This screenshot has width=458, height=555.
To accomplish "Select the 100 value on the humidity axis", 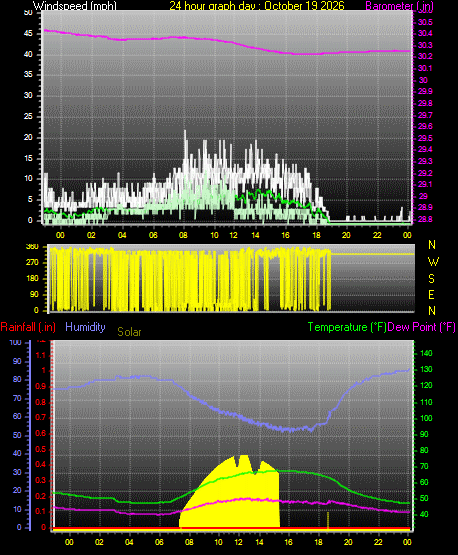I will pyautogui.click(x=16, y=343).
